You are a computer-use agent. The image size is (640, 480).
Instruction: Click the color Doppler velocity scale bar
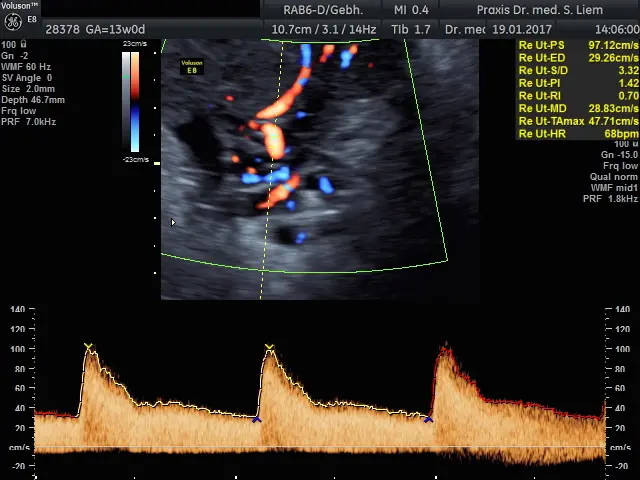pos(132,100)
